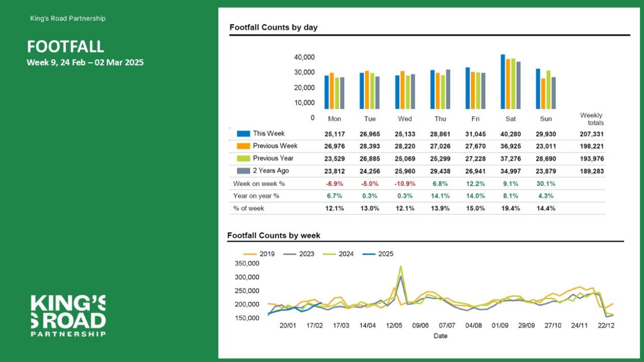Click This Week Monday value 25,117
Image resolution: width=644 pixels, height=362 pixels.
pos(334,134)
